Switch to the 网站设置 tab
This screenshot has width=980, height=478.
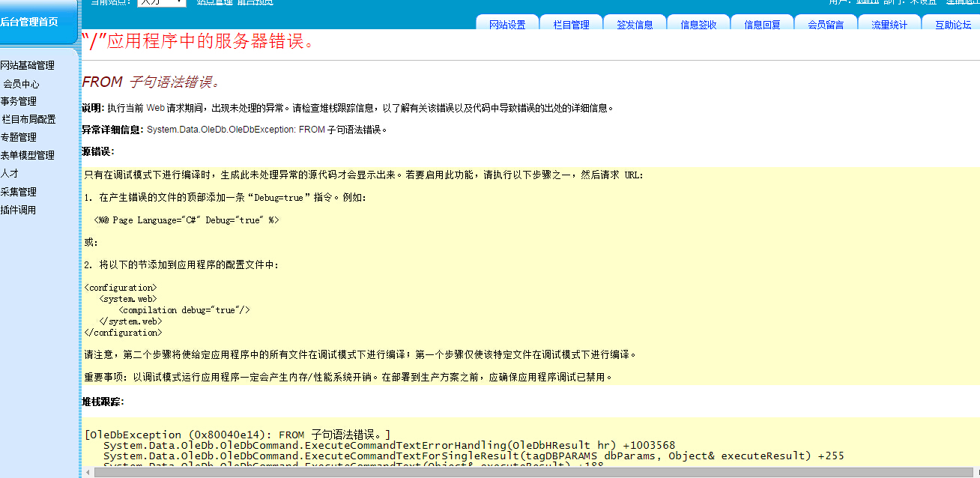click(507, 24)
